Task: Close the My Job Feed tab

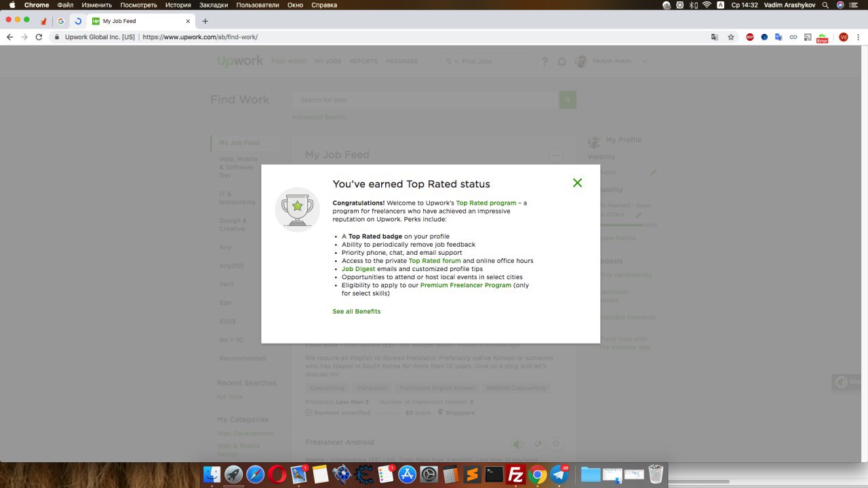Action: [x=188, y=21]
